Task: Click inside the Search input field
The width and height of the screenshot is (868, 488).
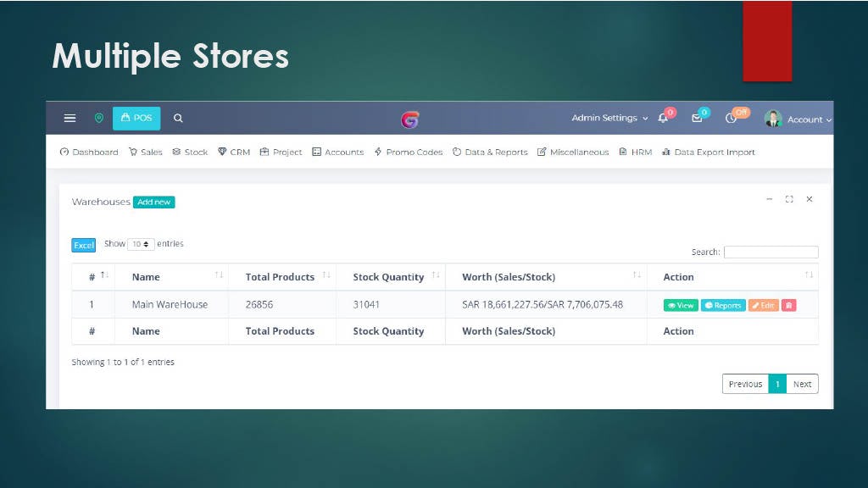Action: point(771,252)
